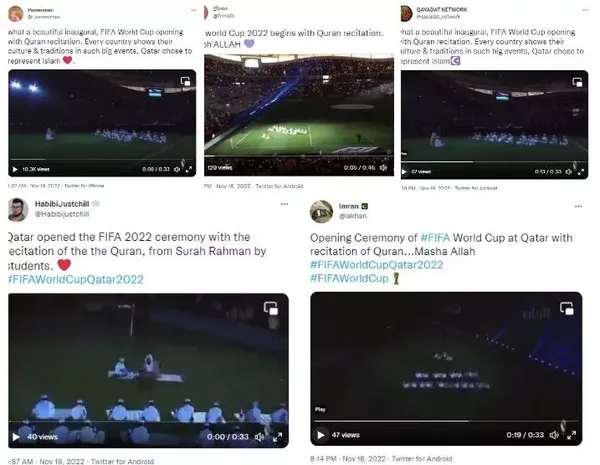Expand Imran's video to fullscreen

pos(572,435)
